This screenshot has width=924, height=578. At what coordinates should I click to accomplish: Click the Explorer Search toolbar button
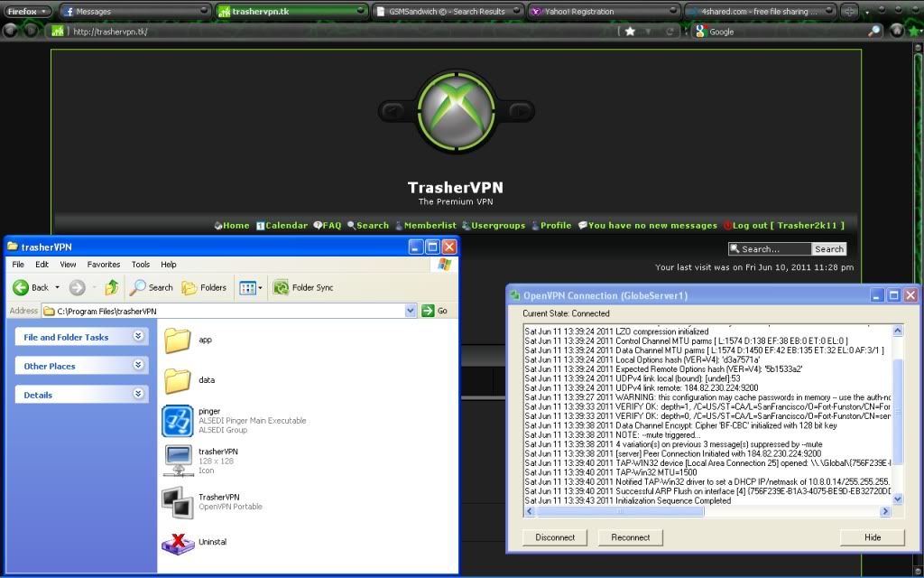pyautogui.click(x=152, y=287)
